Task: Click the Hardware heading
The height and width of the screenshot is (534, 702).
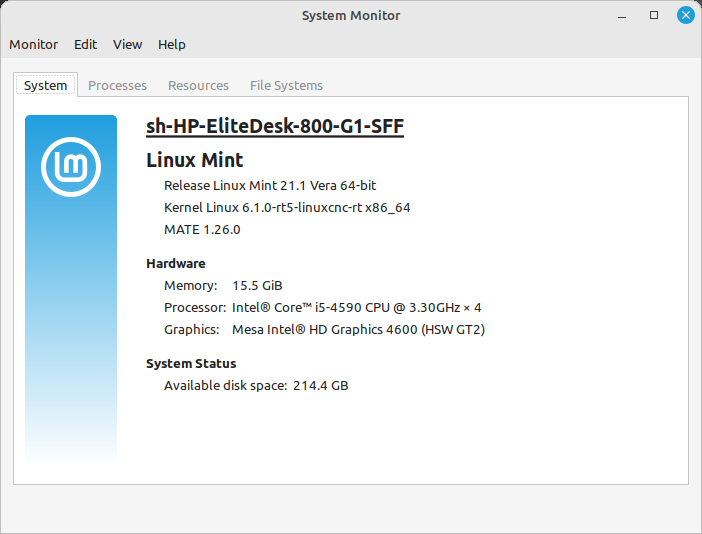Action: point(176,264)
